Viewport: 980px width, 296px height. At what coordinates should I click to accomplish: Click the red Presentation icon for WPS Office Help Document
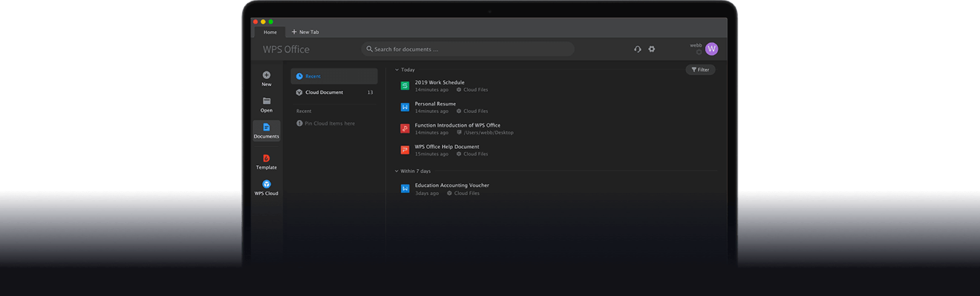coord(405,150)
